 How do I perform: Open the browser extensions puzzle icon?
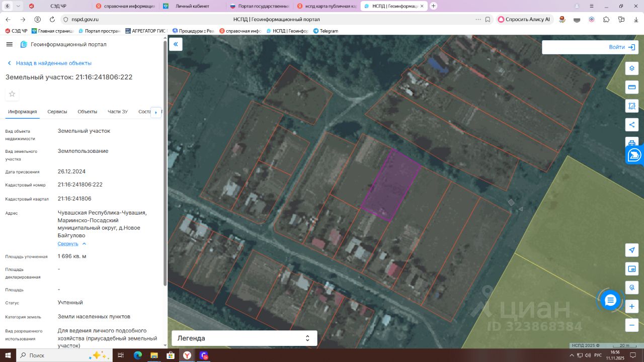(x=606, y=20)
